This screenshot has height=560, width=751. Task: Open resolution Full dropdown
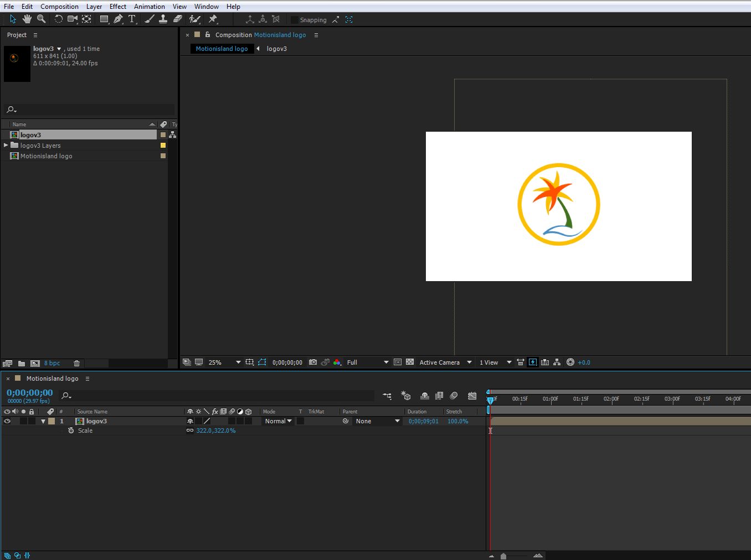[368, 362]
